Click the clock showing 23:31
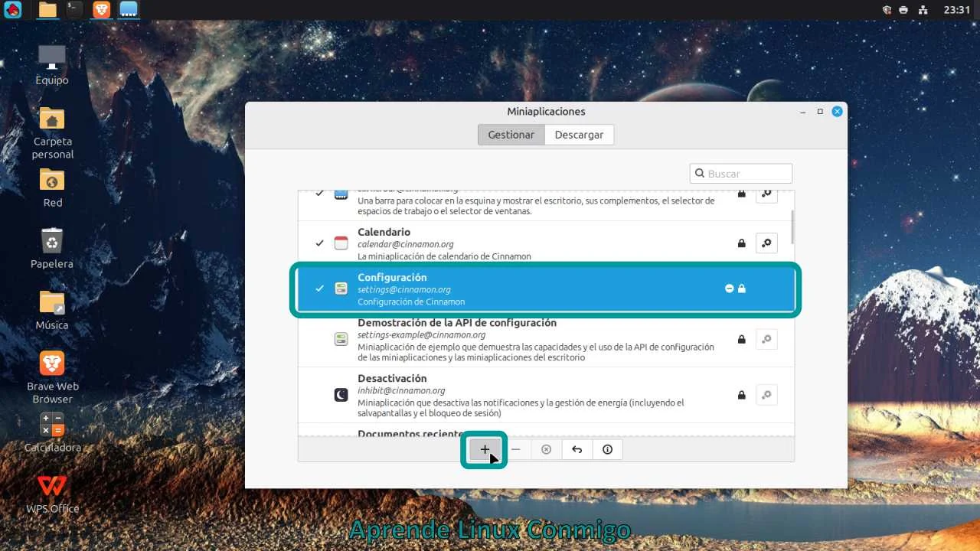This screenshot has width=980, height=551. 956,10
